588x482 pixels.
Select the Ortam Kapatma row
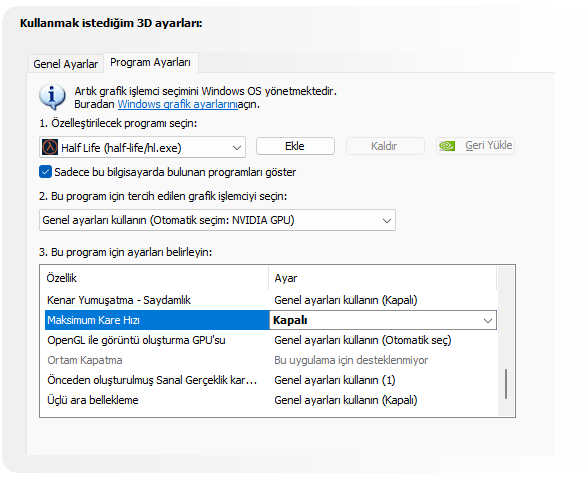270,360
